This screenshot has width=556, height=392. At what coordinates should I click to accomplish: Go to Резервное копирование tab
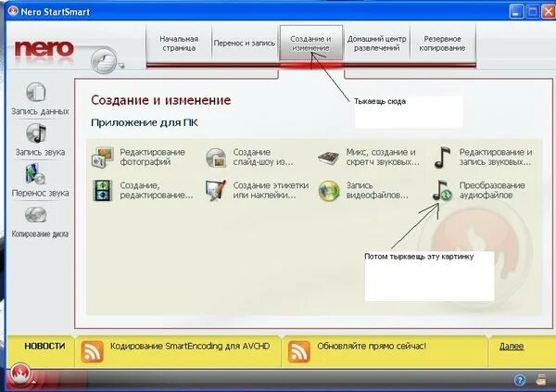point(442,44)
